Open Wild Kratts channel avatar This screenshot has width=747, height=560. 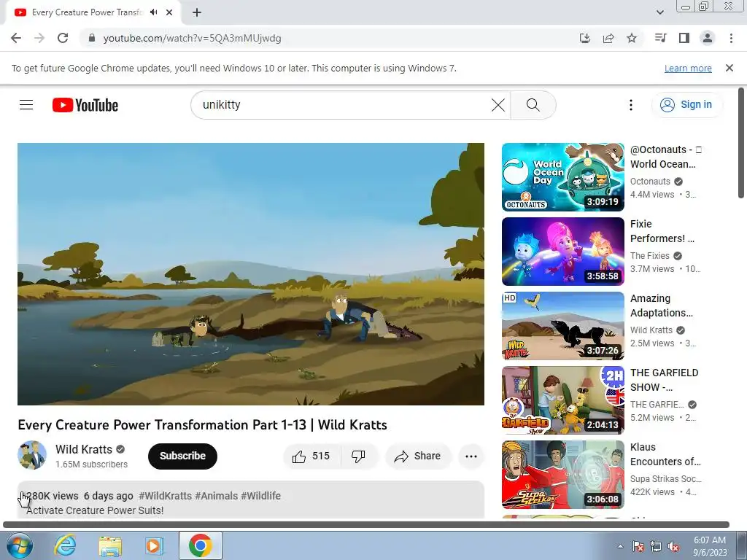click(32, 455)
